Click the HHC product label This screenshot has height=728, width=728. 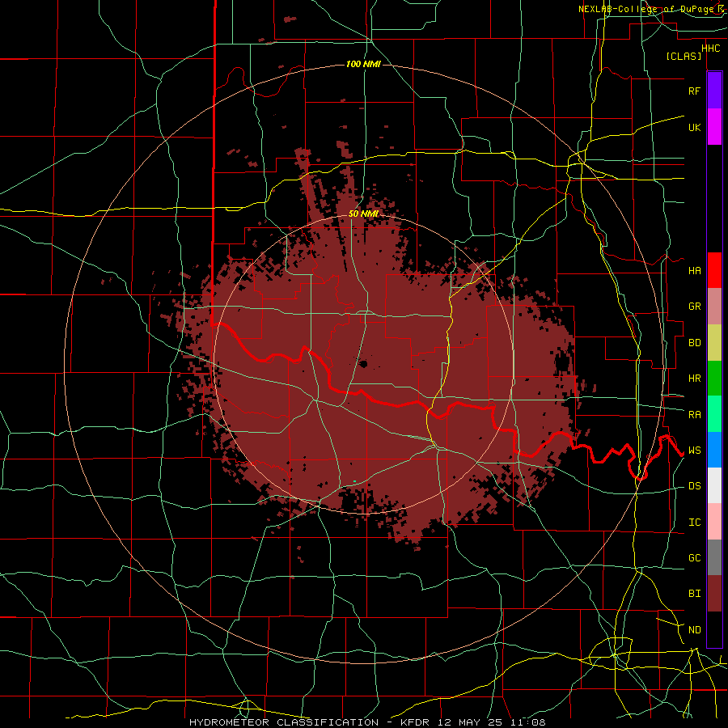[x=710, y=49]
